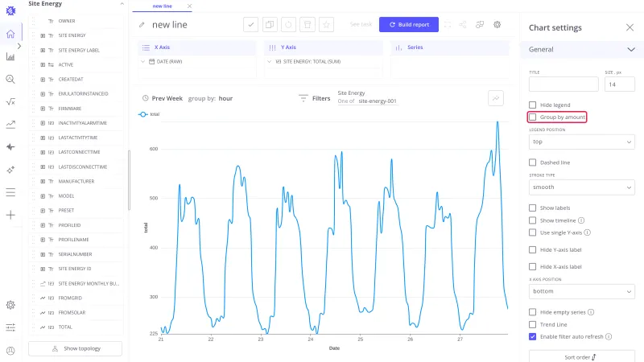Select the X Axis panel header
Image resolution: width=644 pixels, height=362 pixels.
(x=196, y=47)
